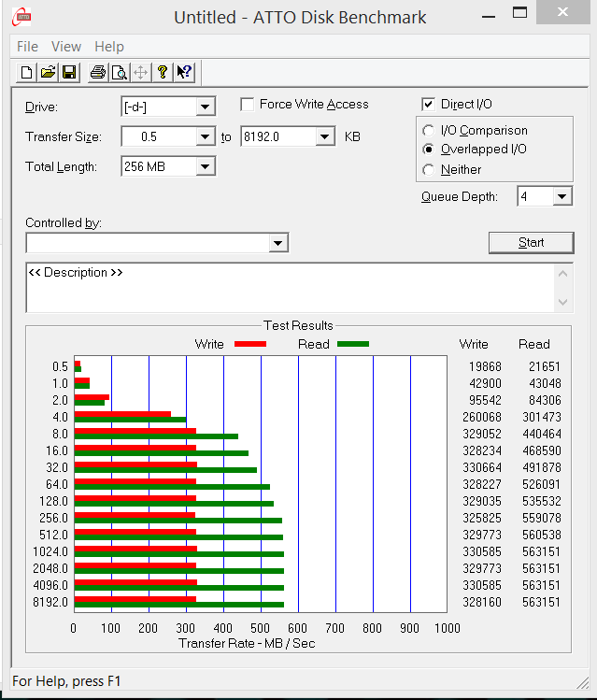Screen dimensions: 597x700
Task: Open Print Preview from the toolbar
Action: click(x=119, y=72)
